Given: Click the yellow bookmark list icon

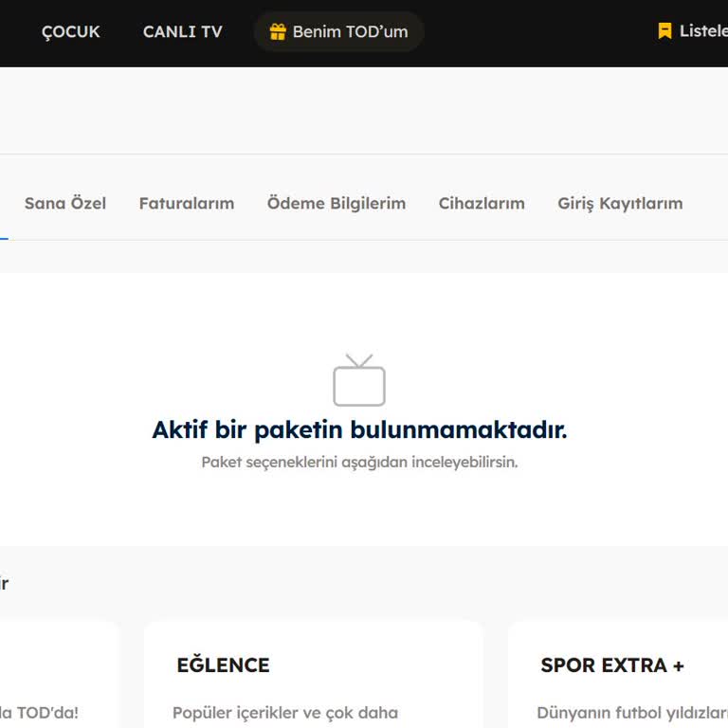Looking at the screenshot, I should pyautogui.click(x=664, y=31).
